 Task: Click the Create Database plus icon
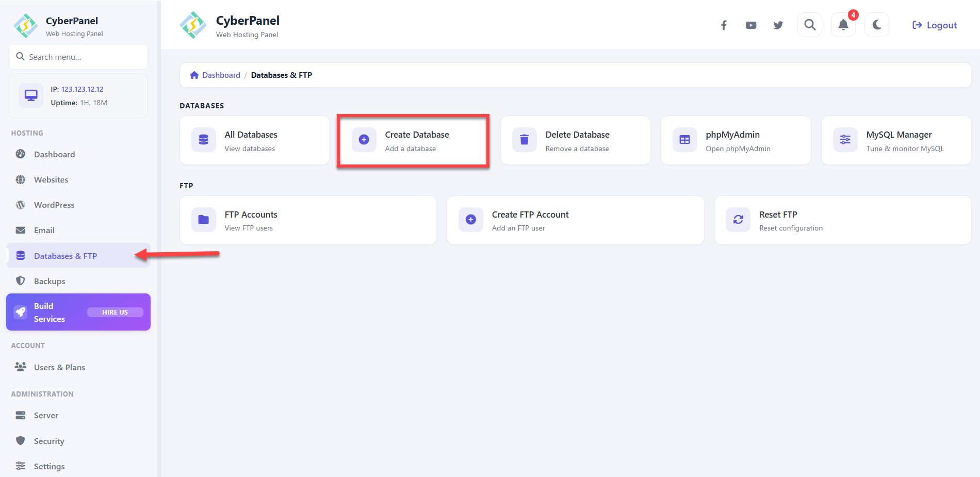[x=364, y=140]
